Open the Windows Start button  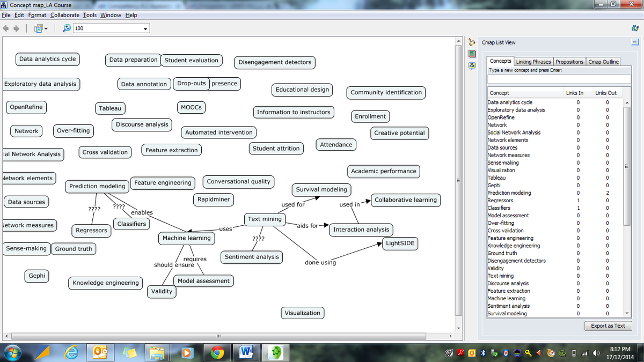click(x=12, y=352)
